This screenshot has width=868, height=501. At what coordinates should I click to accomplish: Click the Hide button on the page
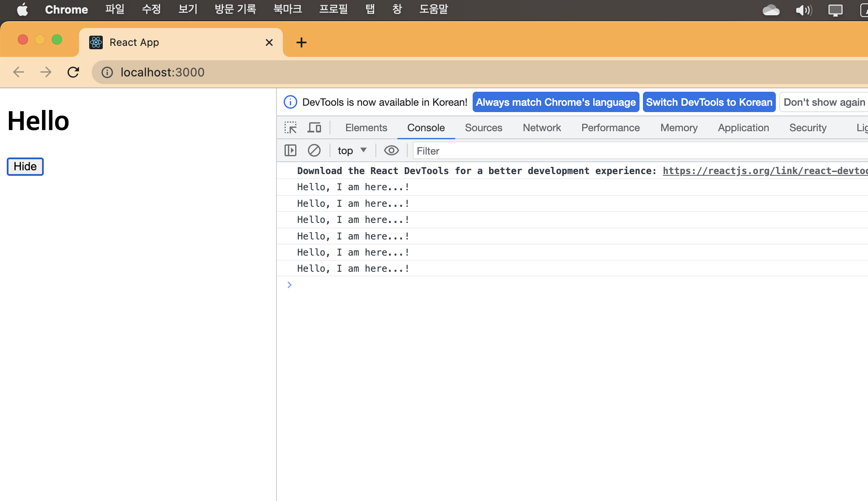point(25,166)
